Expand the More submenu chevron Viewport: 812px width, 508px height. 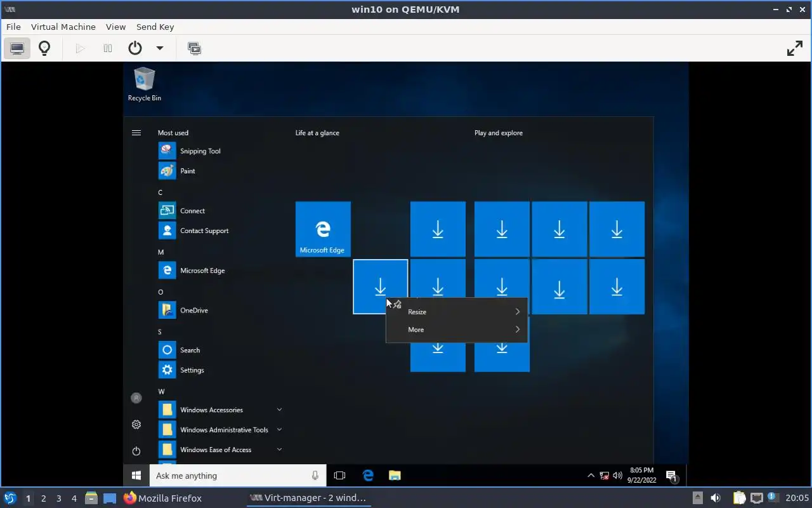(x=518, y=330)
